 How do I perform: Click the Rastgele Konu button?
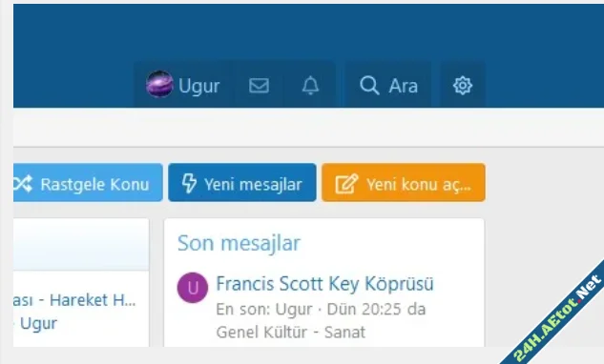click(x=88, y=182)
